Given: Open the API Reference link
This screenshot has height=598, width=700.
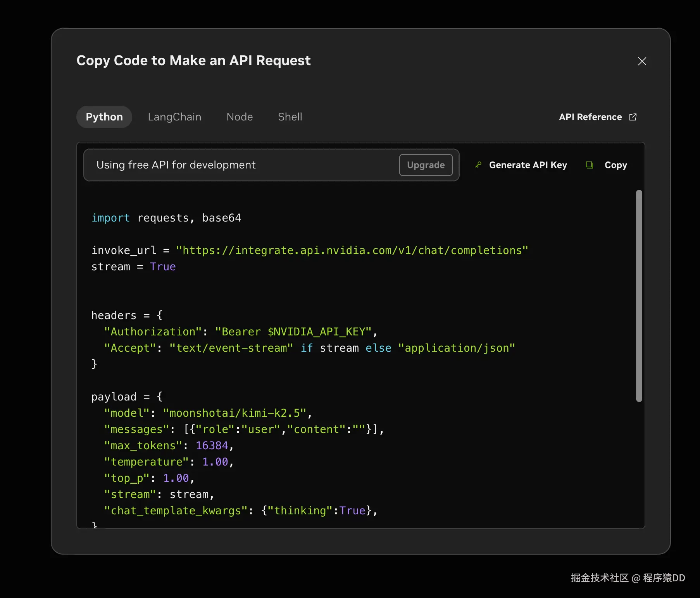Looking at the screenshot, I should (x=590, y=117).
